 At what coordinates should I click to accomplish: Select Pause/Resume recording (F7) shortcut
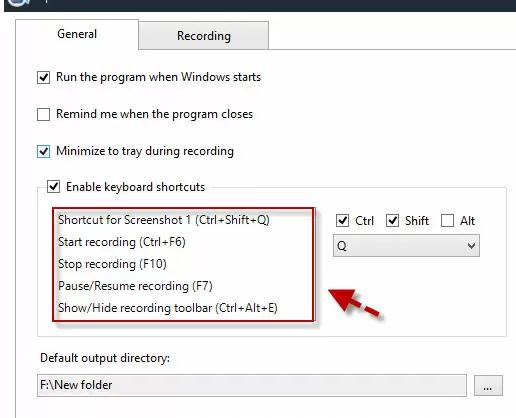[x=135, y=286]
